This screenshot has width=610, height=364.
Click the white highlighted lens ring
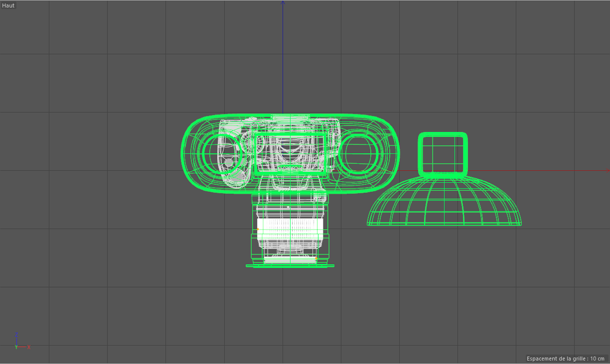(290, 228)
